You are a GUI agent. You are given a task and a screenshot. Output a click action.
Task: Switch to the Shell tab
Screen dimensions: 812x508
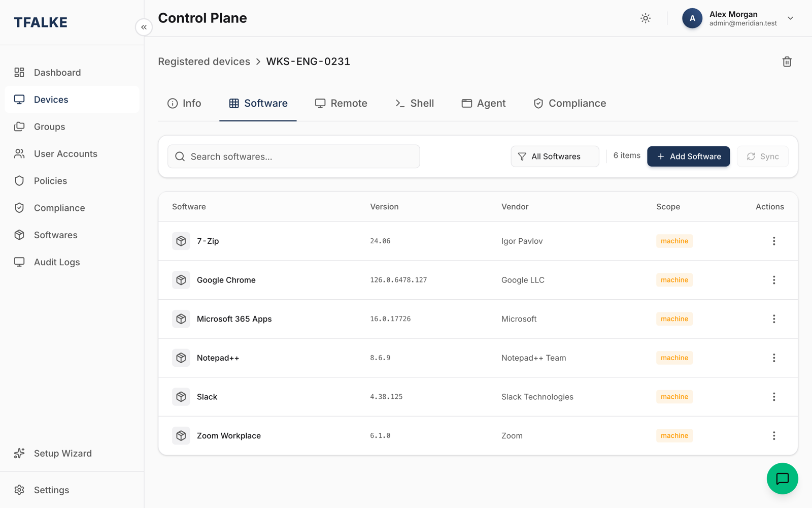coord(415,104)
